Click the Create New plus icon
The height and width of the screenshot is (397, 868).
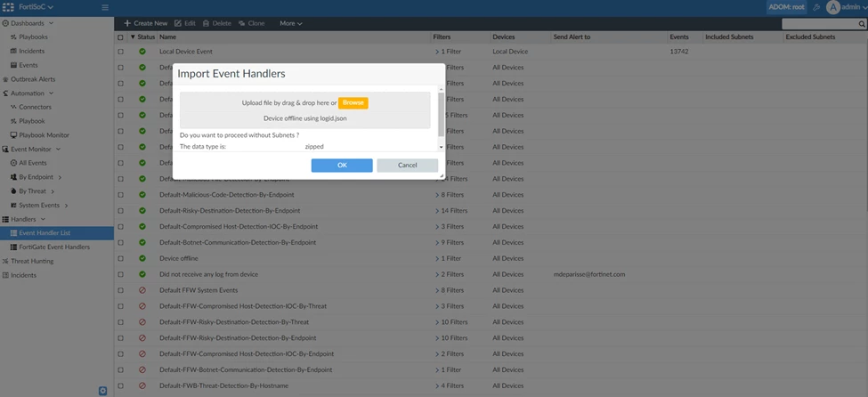pos(127,23)
